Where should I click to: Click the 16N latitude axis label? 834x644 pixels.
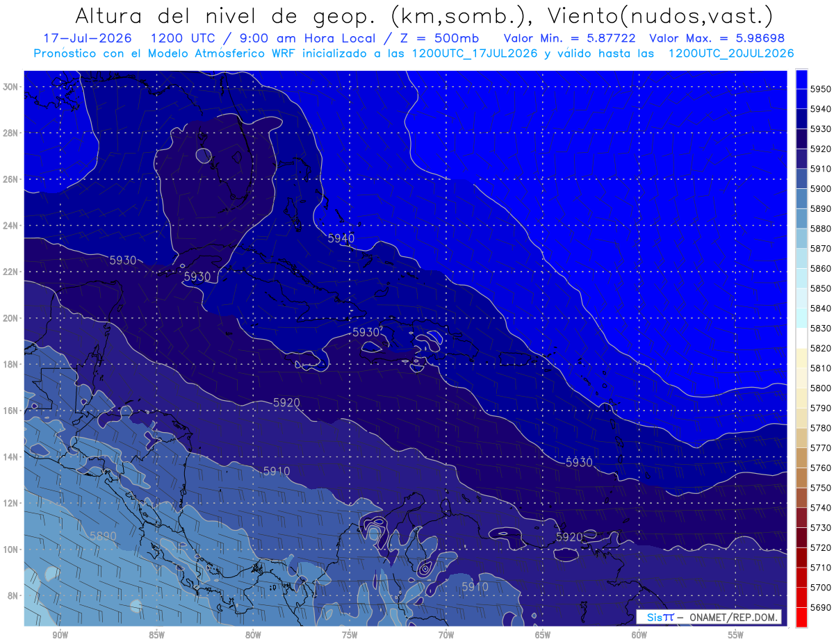[x=12, y=411]
